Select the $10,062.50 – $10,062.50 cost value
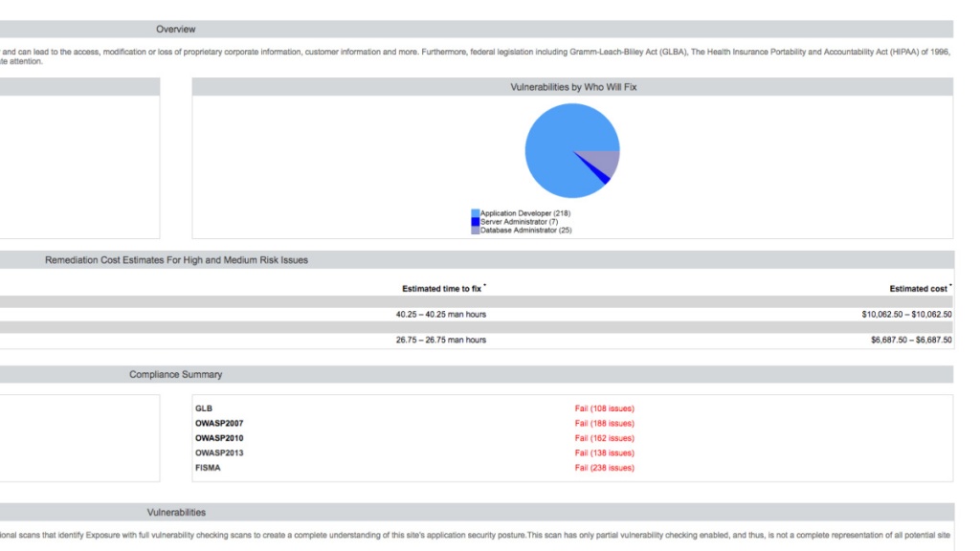 [x=906, y=314]
